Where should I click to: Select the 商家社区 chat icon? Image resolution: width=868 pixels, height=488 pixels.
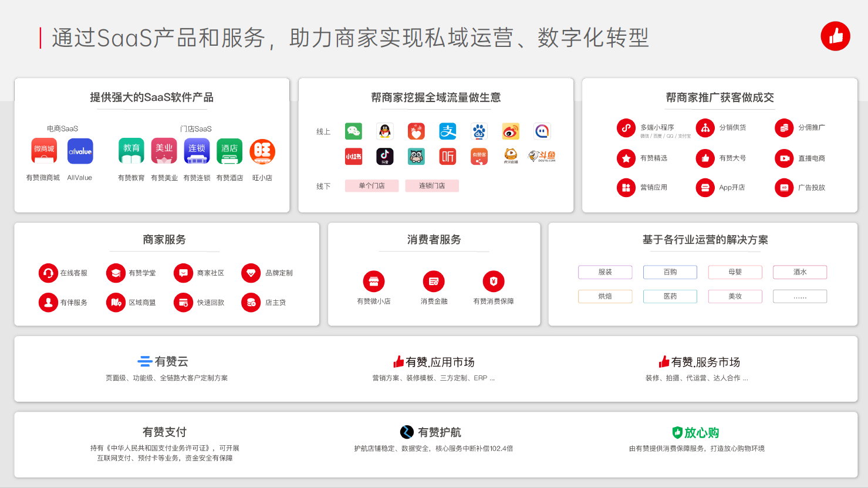[183, 273]
